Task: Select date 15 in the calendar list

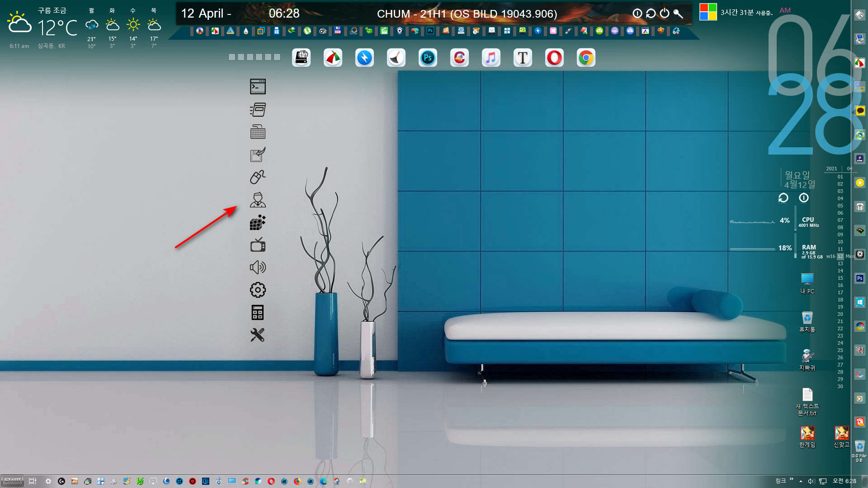Action: coord(840,278)
